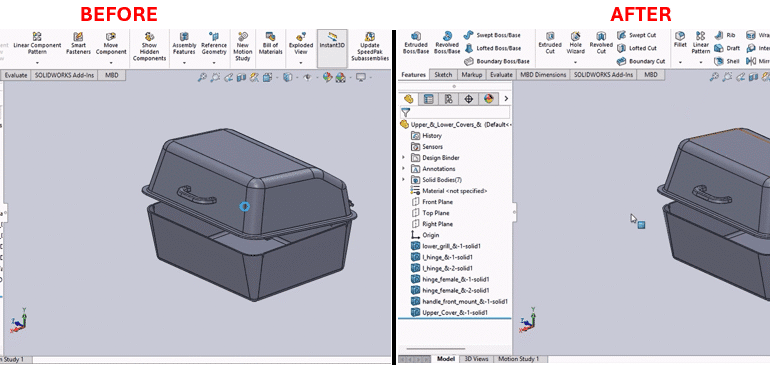
Task: Choose Boundary Cut
Action: tap(641, 61)
